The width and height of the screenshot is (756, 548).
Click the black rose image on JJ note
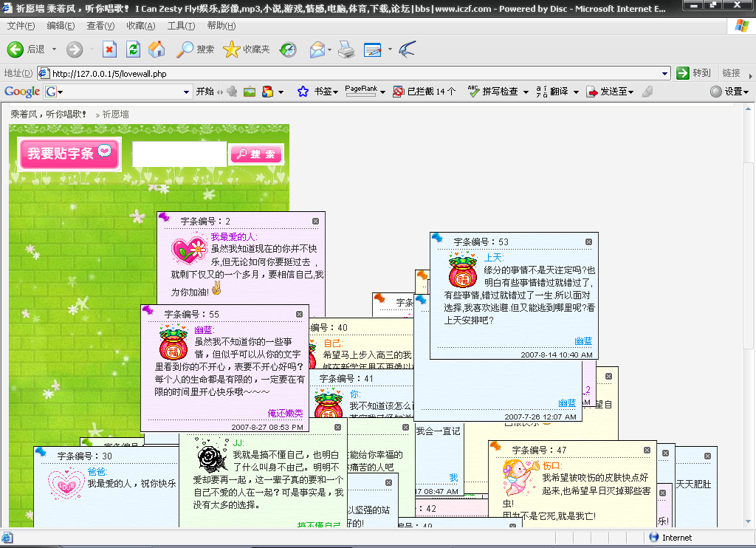coord(211,456)
